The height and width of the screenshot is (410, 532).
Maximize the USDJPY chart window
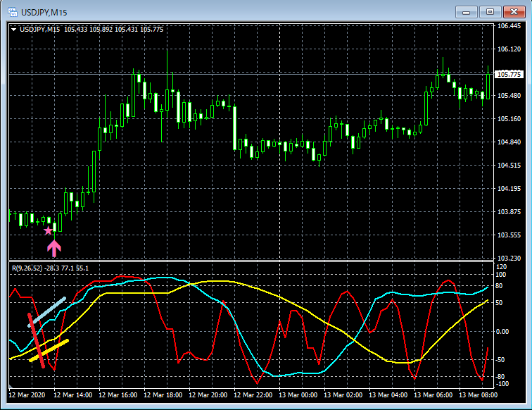click(x=490, y=11)
